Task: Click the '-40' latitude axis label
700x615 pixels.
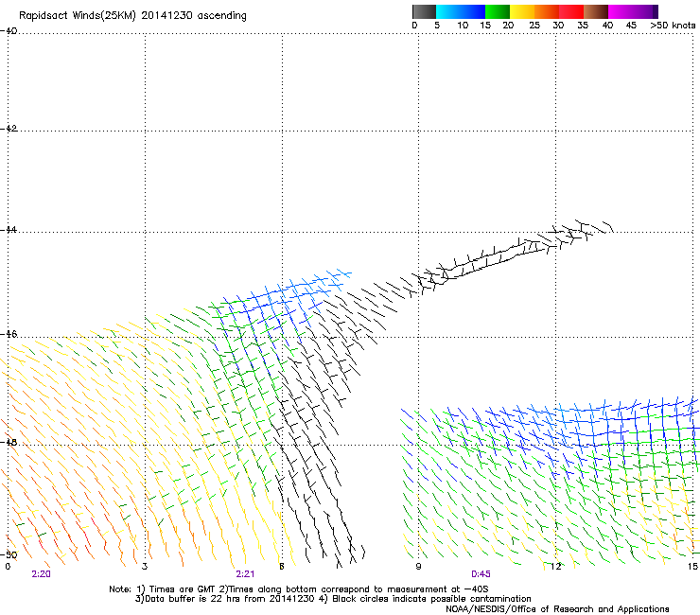Action: (x=9, y=31)
